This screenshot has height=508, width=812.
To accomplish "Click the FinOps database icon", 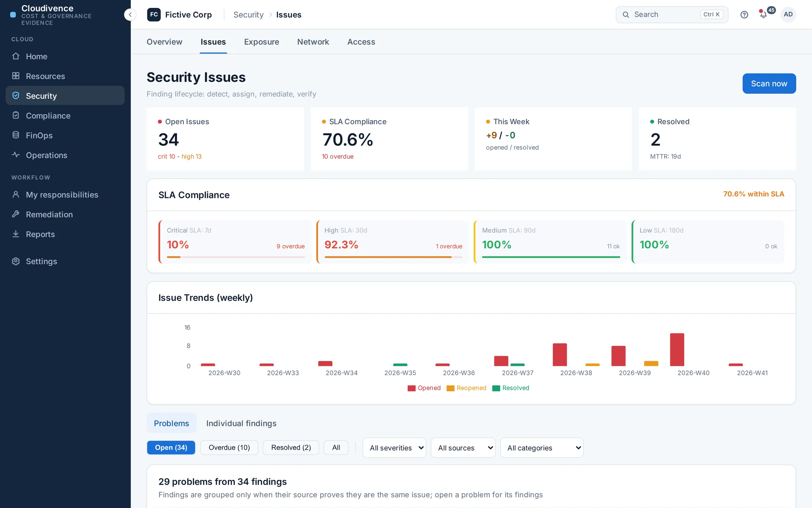I will point(16,135).
